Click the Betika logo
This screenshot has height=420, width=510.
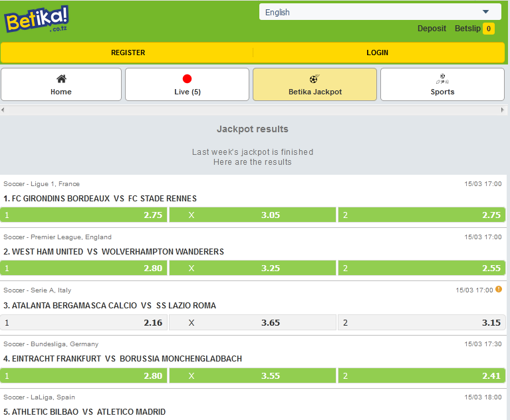[36, 19]
